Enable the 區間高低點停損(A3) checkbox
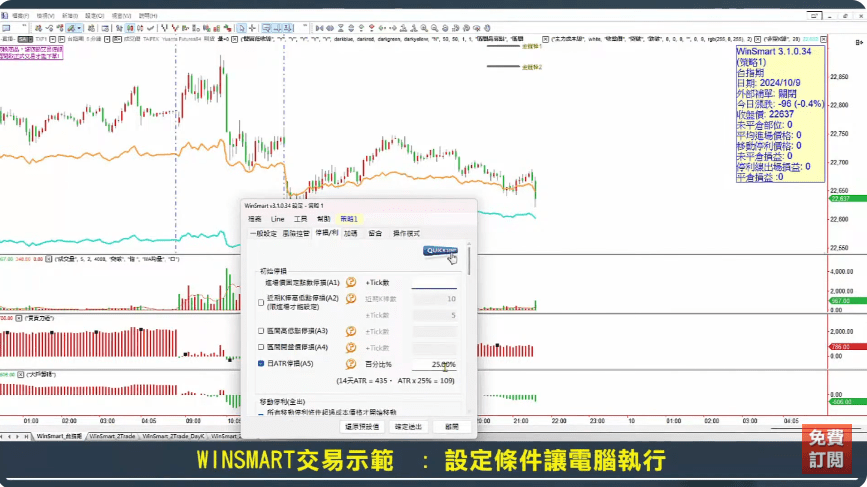Viewport: 867px width, 487px height. coord(261,331)
